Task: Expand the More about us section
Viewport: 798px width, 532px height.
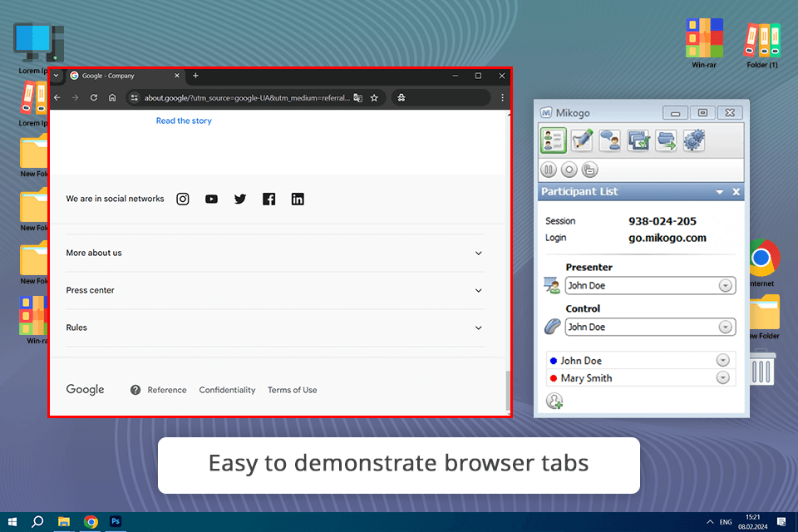Action: 275,253
